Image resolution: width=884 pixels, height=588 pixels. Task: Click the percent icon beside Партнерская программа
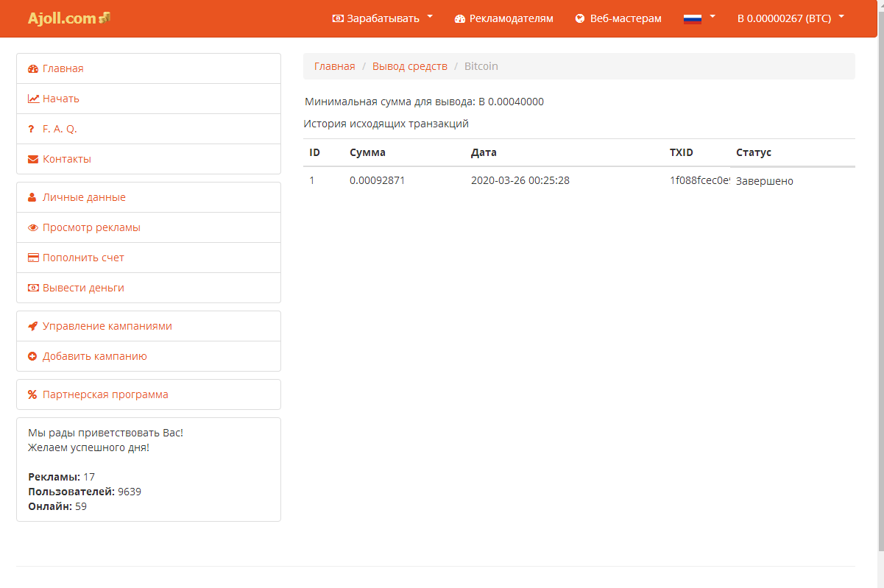pyautogui.click(x=32, y=394)
